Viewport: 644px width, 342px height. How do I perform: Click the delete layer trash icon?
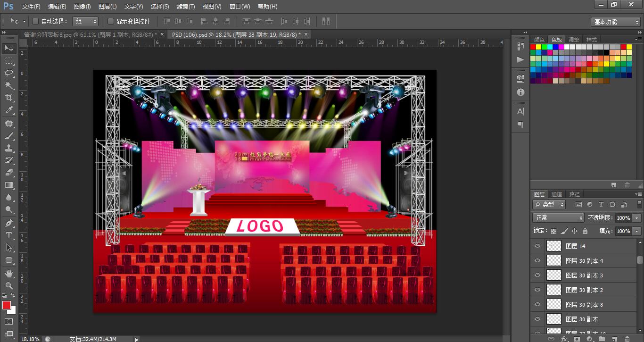pyautogui.click(x=627, y=339)
